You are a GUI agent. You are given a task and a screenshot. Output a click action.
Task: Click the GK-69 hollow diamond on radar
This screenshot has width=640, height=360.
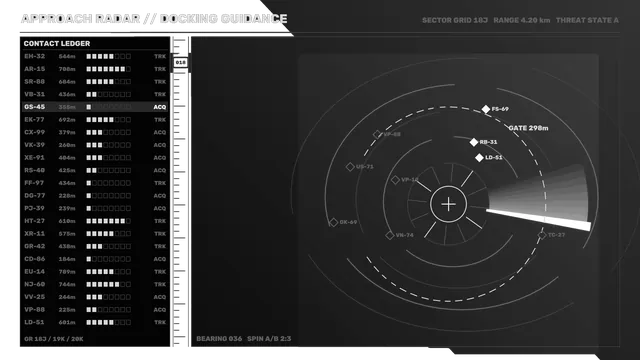(x=333, y=222)
